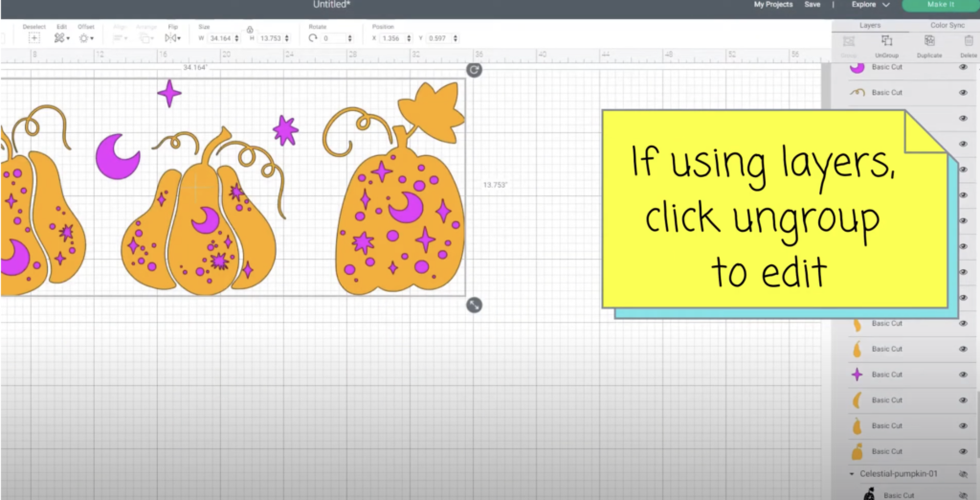Switch to the Color Sync tab
The image size is (980, 500).
pyautogui.click(x=947, y=25)
